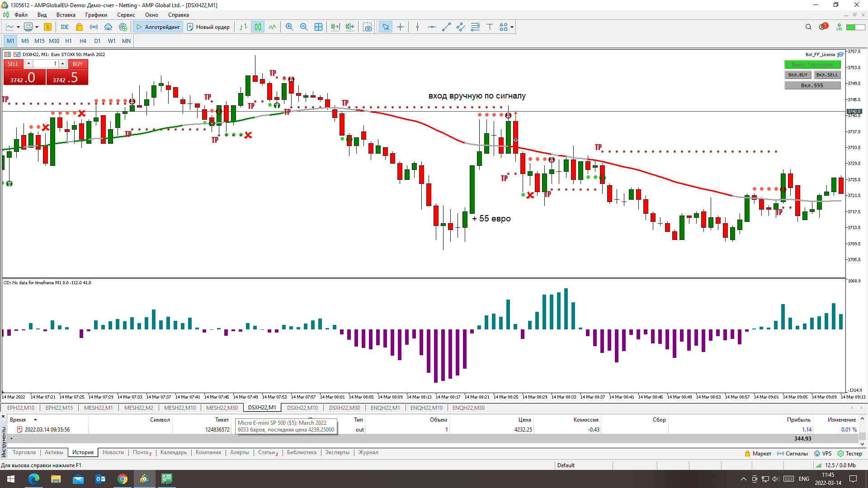Image resolution: width=868 pixels, height=488 pixels.
Task: Draw a trendline with line tool
Action: (x=446, y=27)
